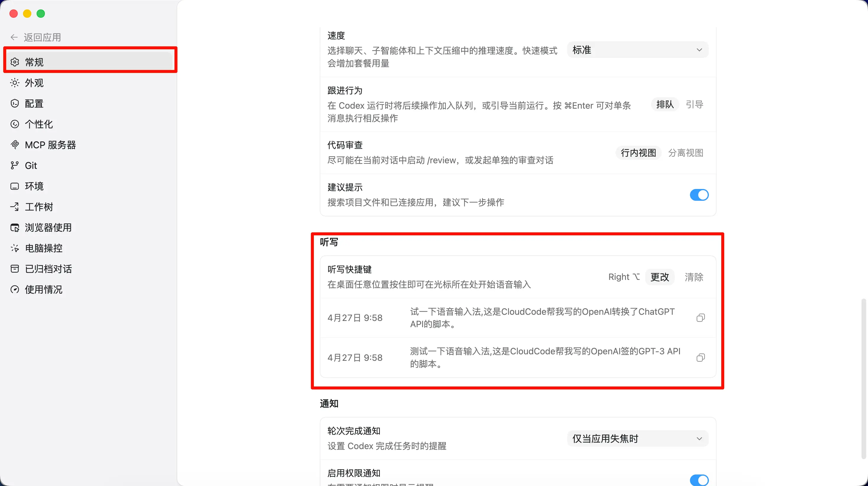Click chevron of 仅当应用失焦时 combo box
Viewport: 868px width, 486px height.
pos(699,438)
